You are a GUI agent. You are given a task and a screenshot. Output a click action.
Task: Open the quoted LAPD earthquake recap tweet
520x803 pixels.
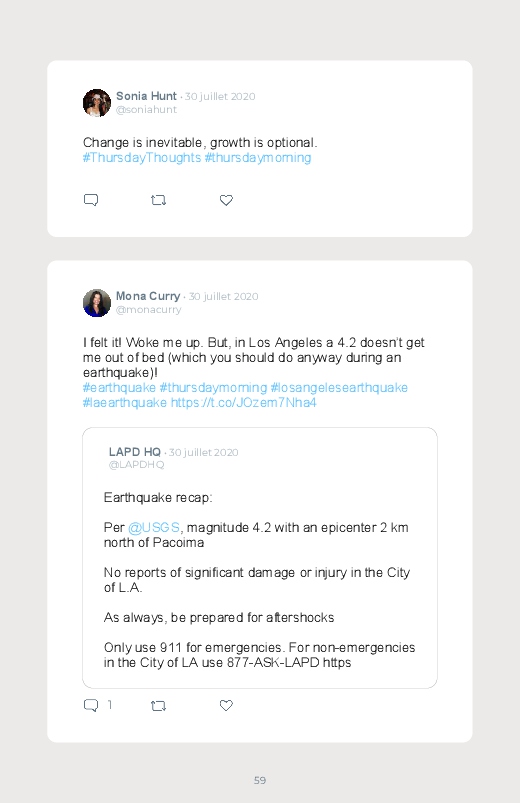click(260, 558)
